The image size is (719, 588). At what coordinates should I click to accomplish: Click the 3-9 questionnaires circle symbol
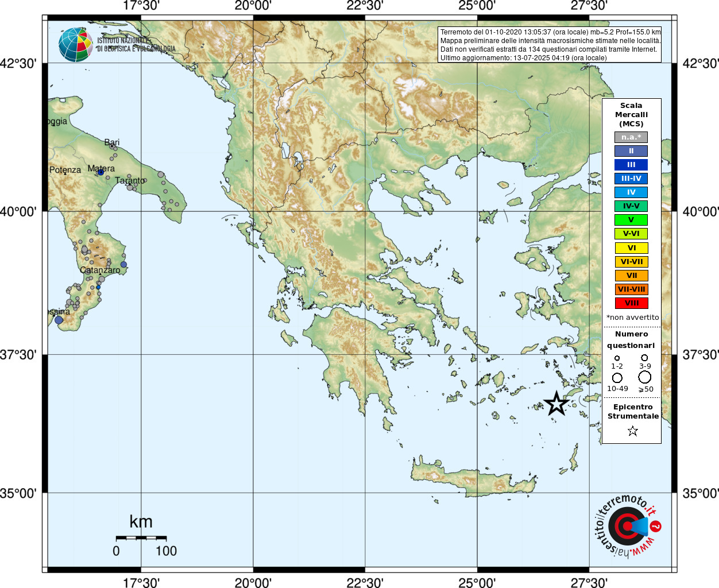645,357
